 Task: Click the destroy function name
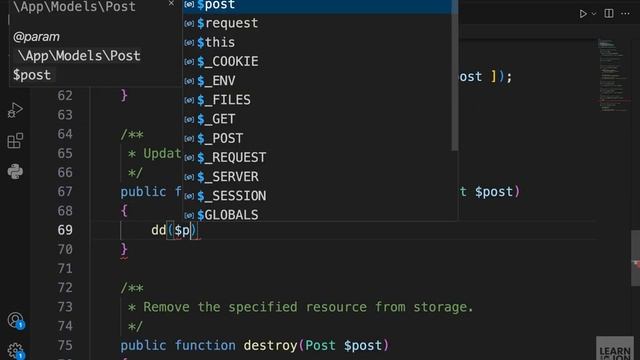point(270,345)
